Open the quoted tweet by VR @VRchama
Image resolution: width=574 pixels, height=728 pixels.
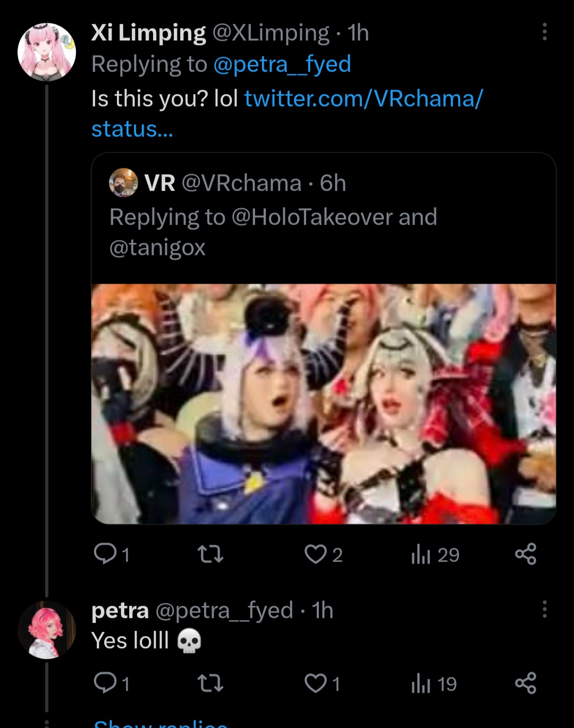(323, 218)
